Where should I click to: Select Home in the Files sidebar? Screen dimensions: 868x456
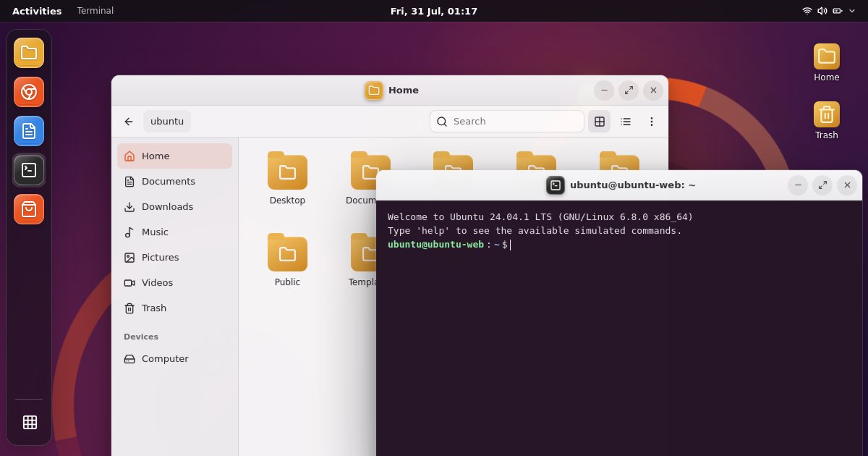coord(174,156)
